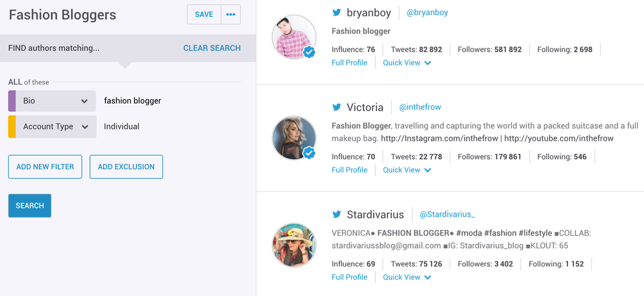Expand Quick View for Victoria

(x=407, y=170)
